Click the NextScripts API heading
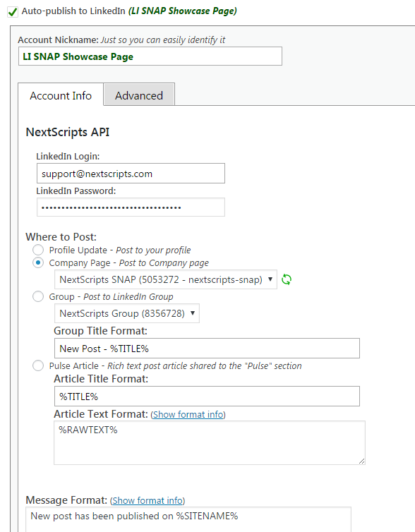The height and width of the screenshot is (532, 415). click(x=68, y=132)
